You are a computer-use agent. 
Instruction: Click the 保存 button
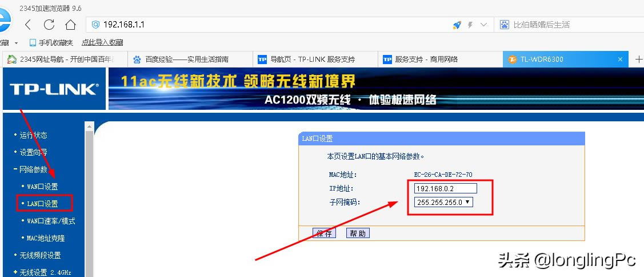point(324,233)
